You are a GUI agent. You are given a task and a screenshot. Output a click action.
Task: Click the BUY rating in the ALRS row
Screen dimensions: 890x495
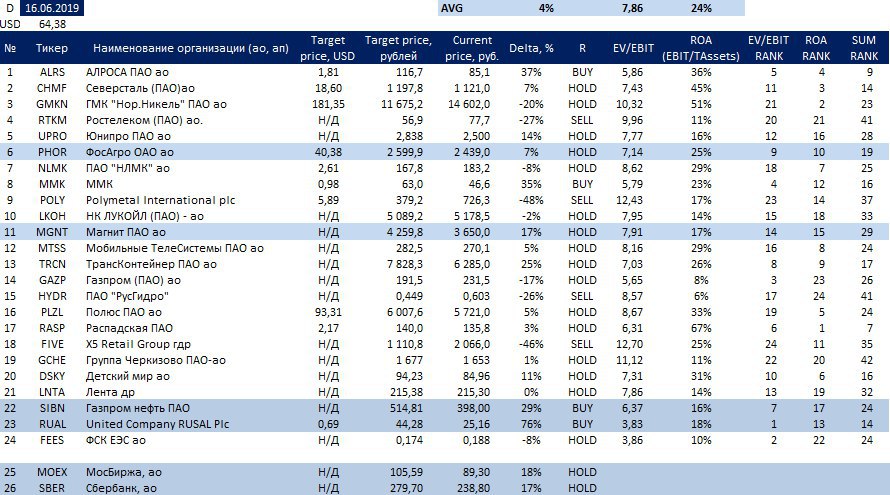click(582, 72)
